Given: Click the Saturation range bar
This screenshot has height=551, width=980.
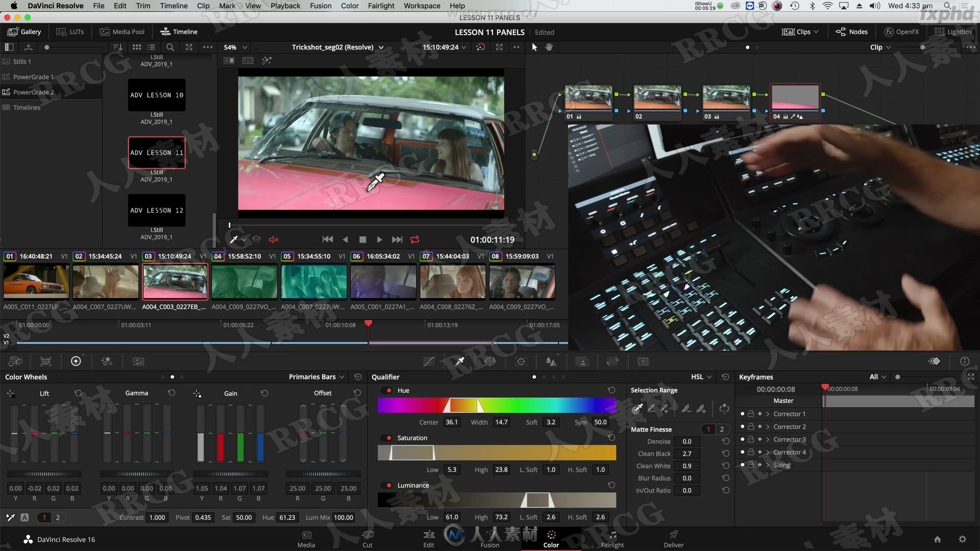Looking at the screenshot, I should pyautogui.click(x=497, y=453).
